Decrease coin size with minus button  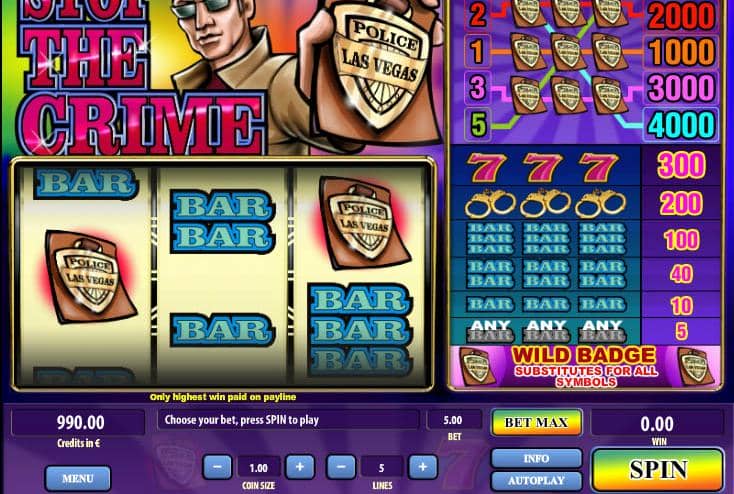pyautogui.click(x=217, y=467)
